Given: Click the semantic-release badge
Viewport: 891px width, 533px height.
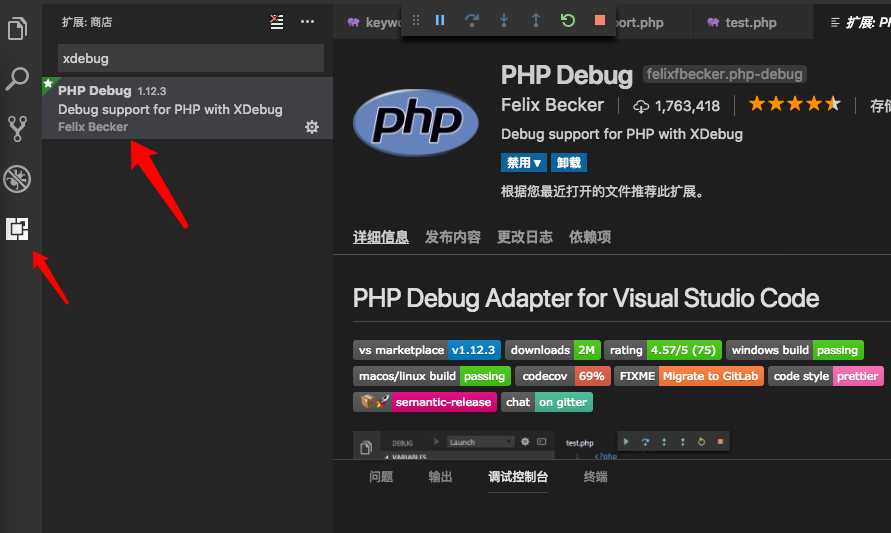Looking at the screenshot, I should (x=424, y=402).
